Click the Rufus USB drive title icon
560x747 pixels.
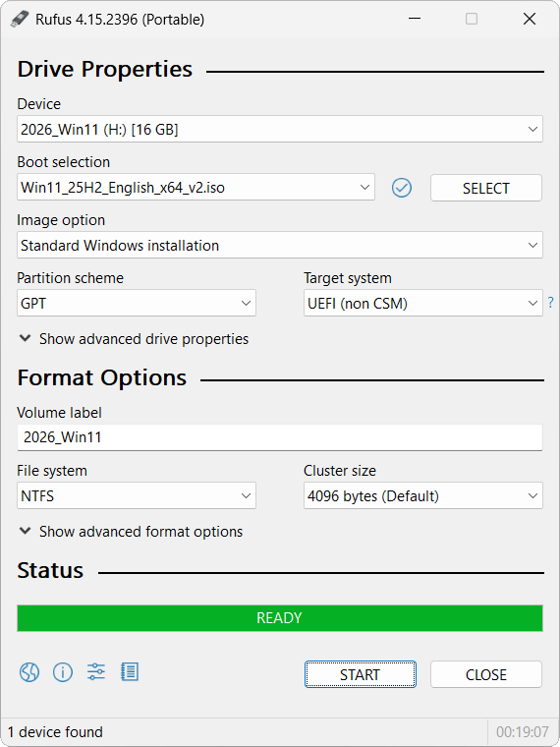tap(20, 19)
